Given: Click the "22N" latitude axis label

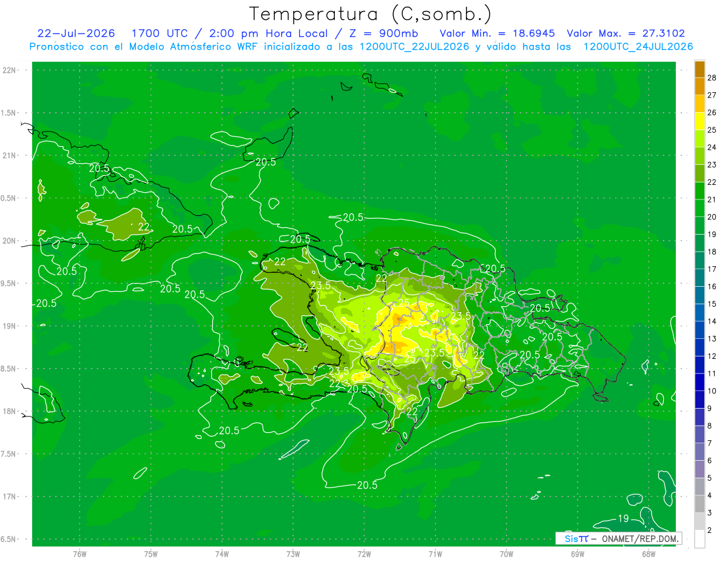Looking at the screenshot, I should [10, 70].
